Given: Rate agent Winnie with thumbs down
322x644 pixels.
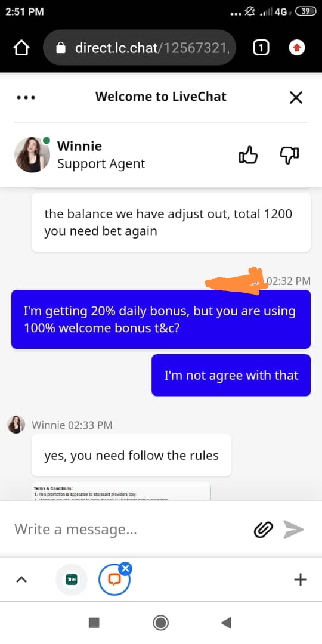Looking at the screenshot, I should pyautogui.click(x=289, y=155).
